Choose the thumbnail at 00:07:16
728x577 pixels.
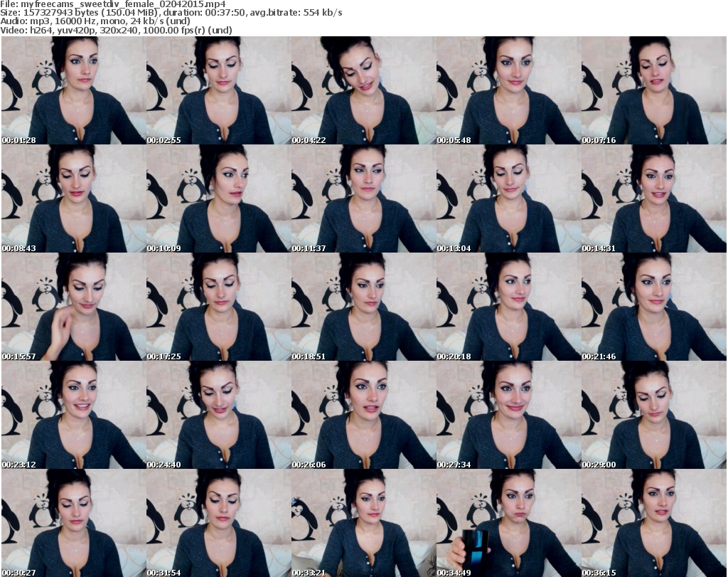coord(654,90)
